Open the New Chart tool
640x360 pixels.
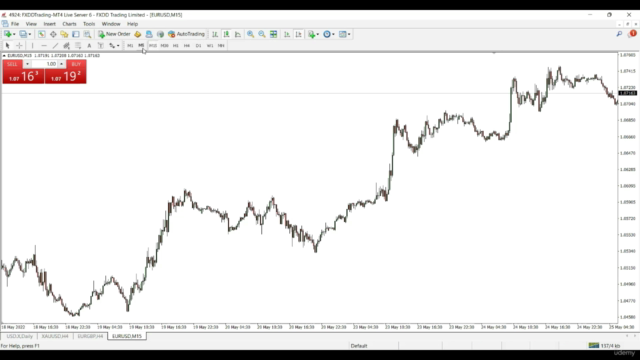point(7,34)
